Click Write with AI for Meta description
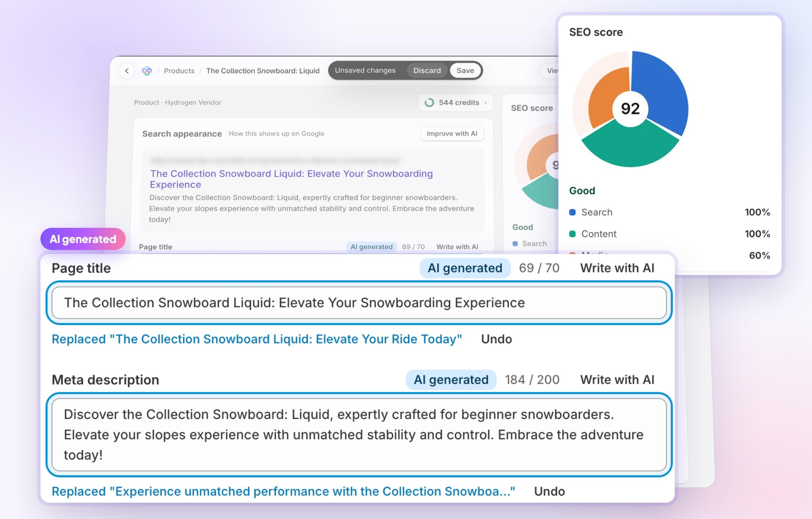 [x=617, y=380]
